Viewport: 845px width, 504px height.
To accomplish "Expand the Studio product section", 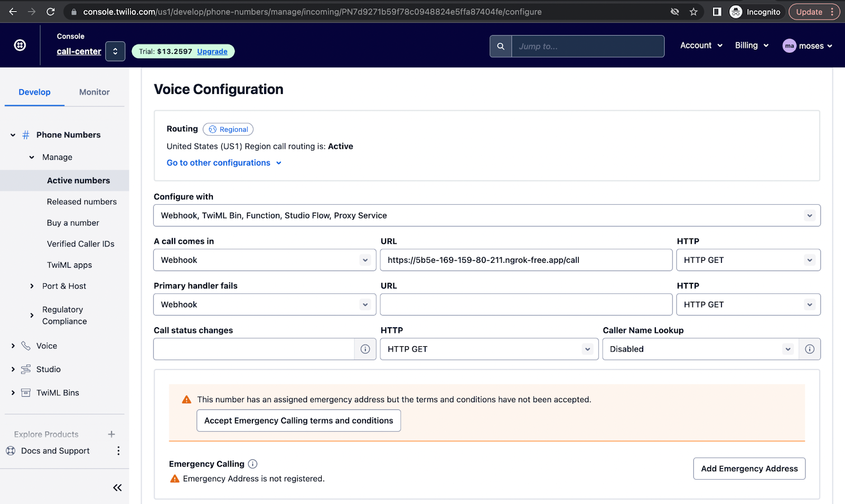I will (13, 369).
